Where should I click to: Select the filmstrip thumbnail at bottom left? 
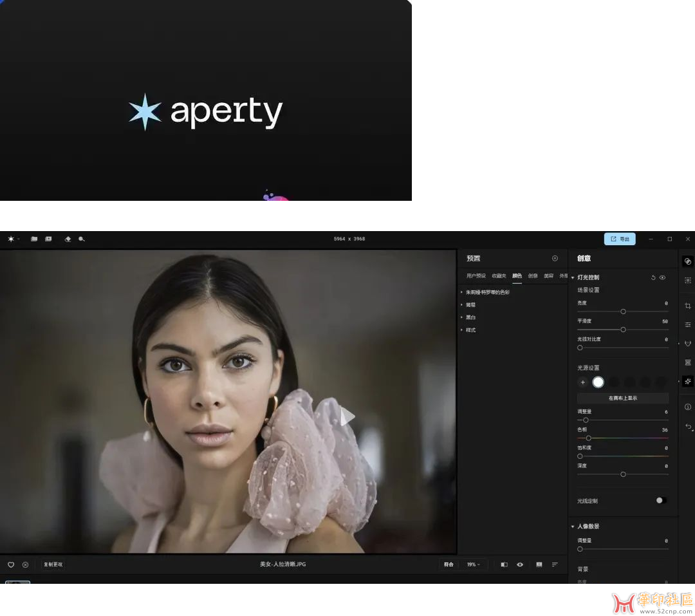point(17,582)
